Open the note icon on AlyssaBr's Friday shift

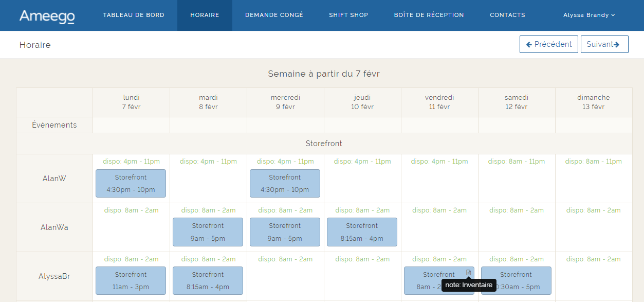468,272
